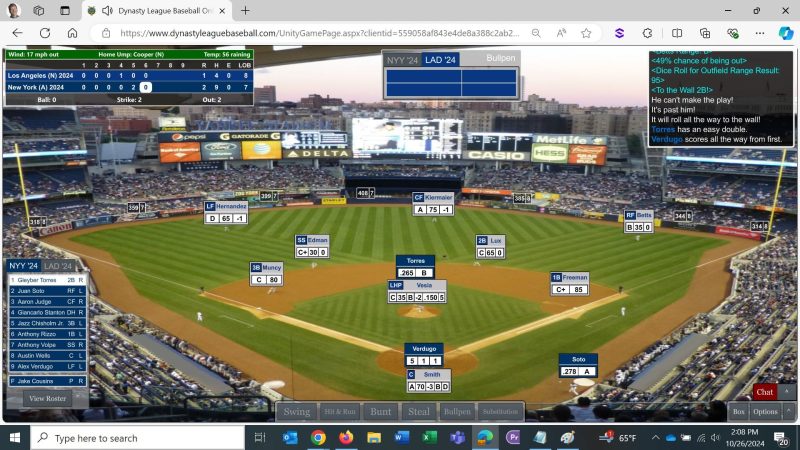Expand the arrow next to Options
800x450 pixels.
click(789, 411)
